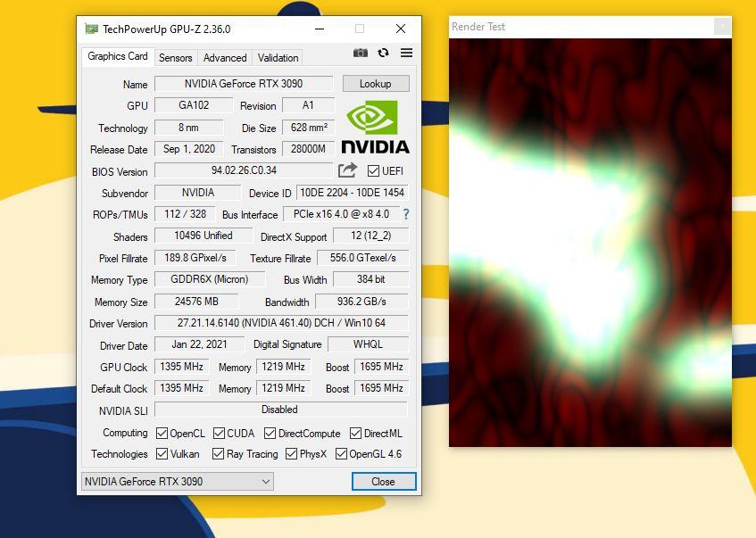Toggle the Vulkan checkbox

pyautogui.click(x=162, y=454)
